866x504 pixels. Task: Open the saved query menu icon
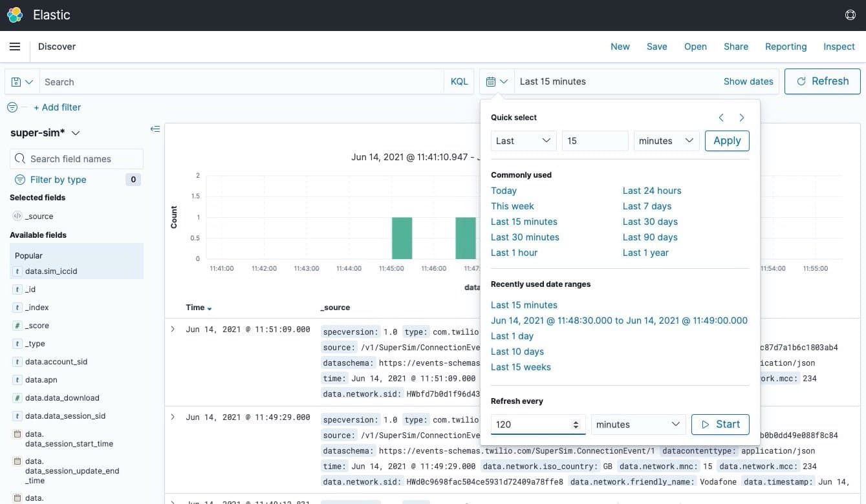[x=22, y=82]
